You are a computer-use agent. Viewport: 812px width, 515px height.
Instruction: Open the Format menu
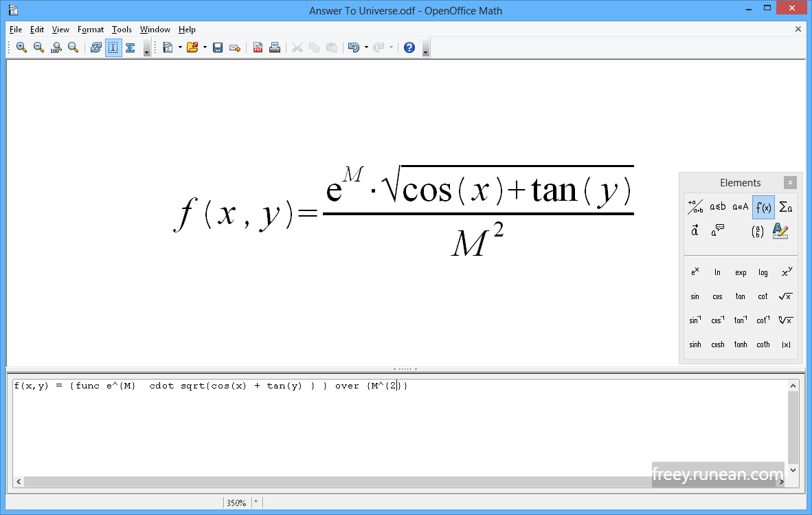click(90, 30)
